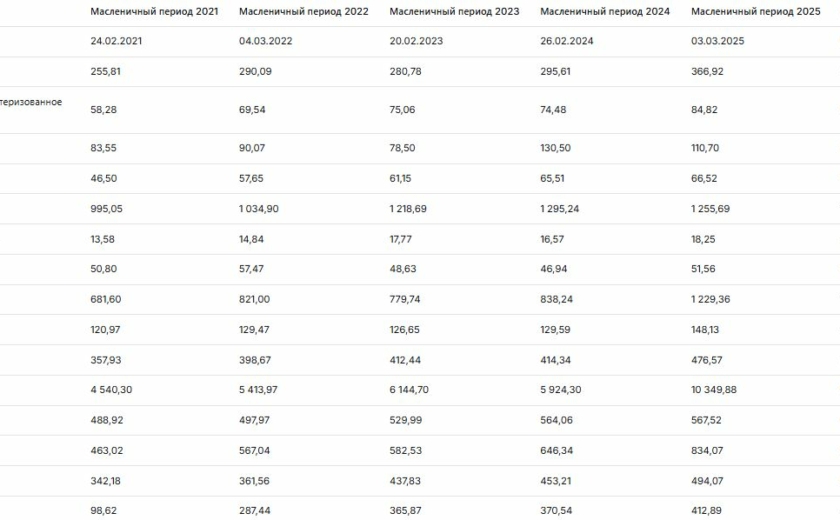Select the Масленичный период 2023 column header

(454, 11)
